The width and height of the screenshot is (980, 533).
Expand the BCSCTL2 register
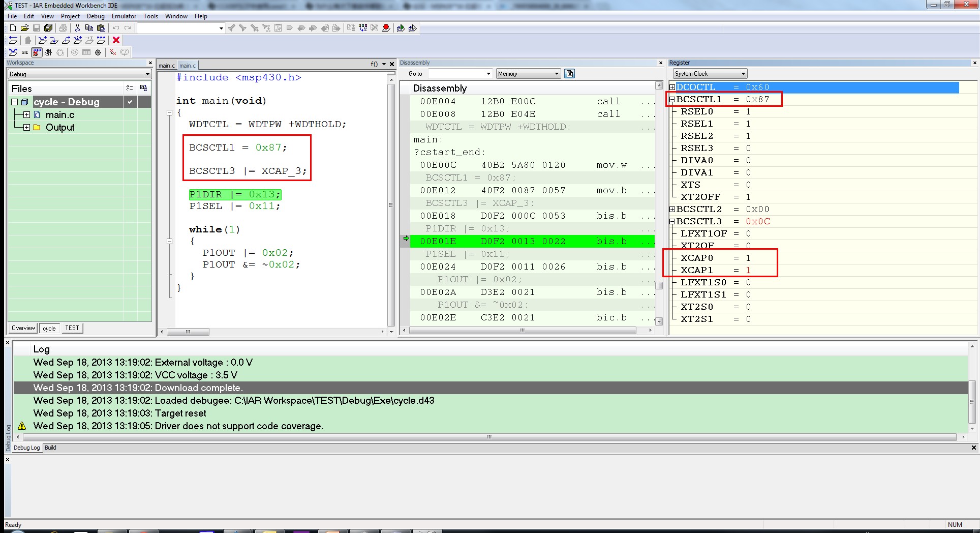tap(672, 210)
